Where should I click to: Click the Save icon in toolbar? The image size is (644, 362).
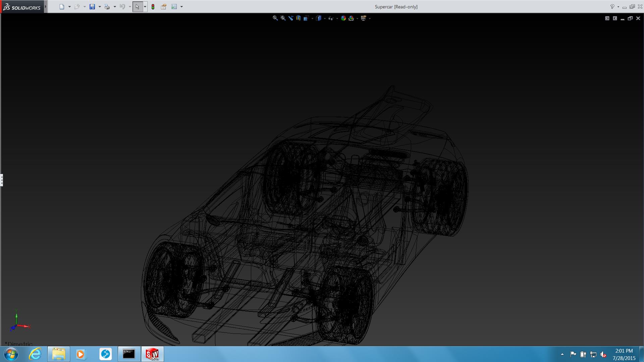click(92, 7)
